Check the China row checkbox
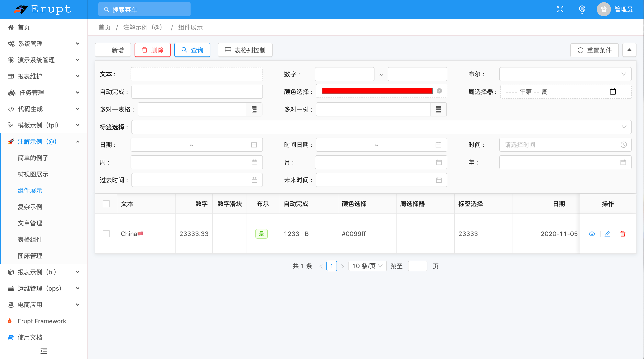644x359 pixels. 106,234
